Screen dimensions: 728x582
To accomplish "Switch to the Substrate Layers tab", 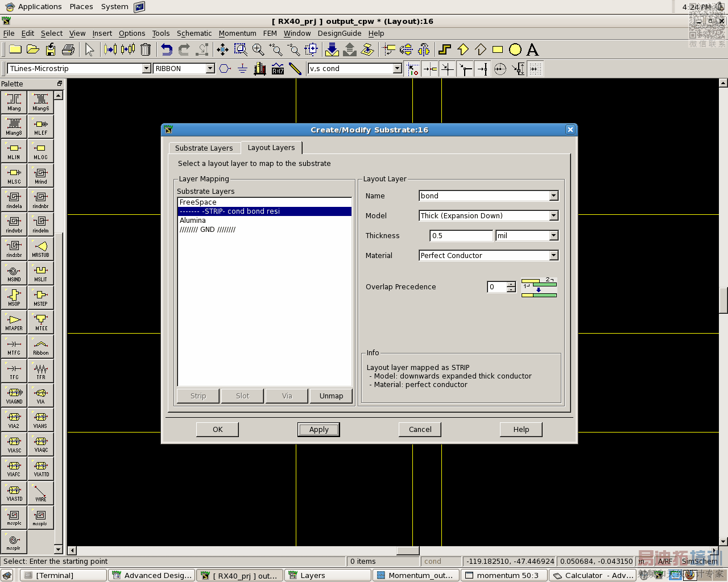I will [204, 148].
